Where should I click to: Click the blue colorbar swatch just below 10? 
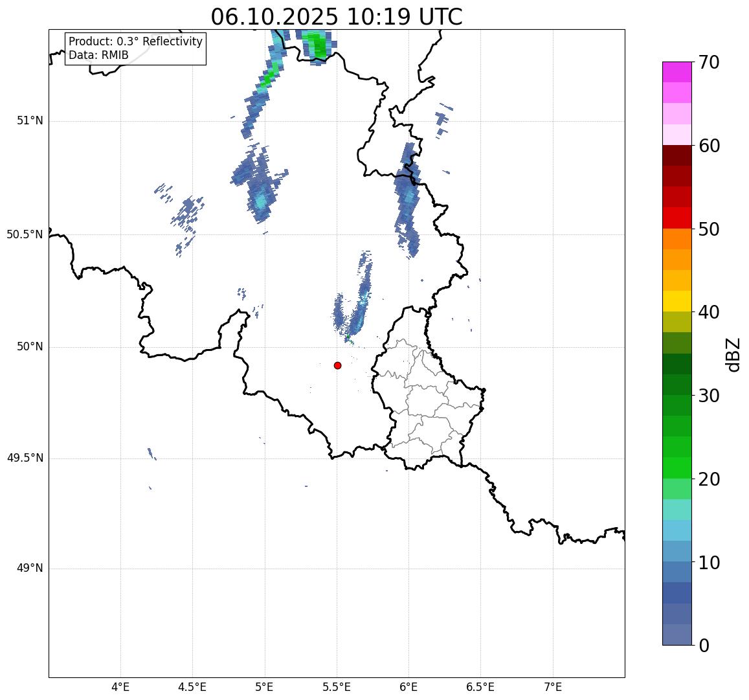pyautogui.click(x=677, y=572)
